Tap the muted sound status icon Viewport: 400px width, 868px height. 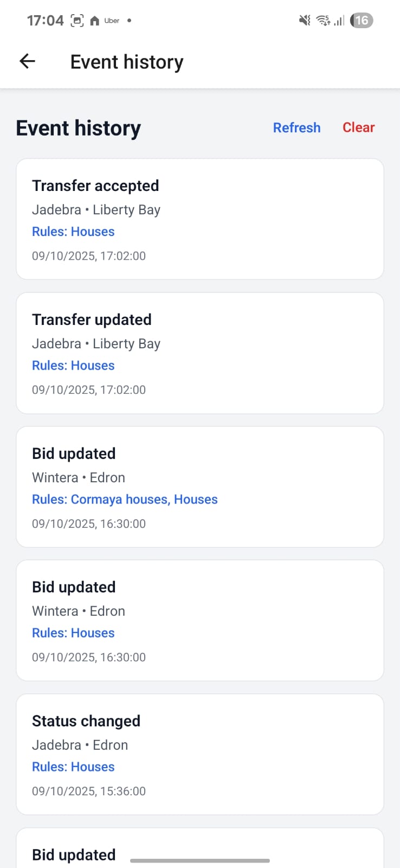tap(305, 21)
